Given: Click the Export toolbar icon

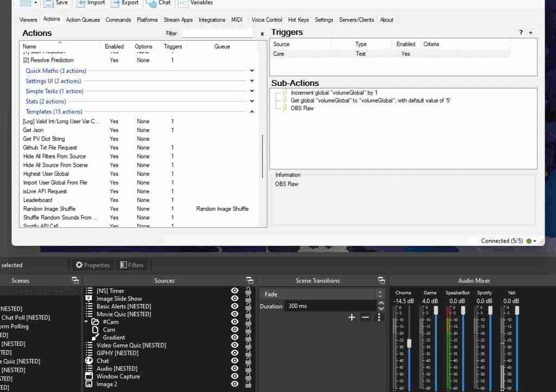Looking at the screenshot, I should pyautogui.click(x=115, y=3).
